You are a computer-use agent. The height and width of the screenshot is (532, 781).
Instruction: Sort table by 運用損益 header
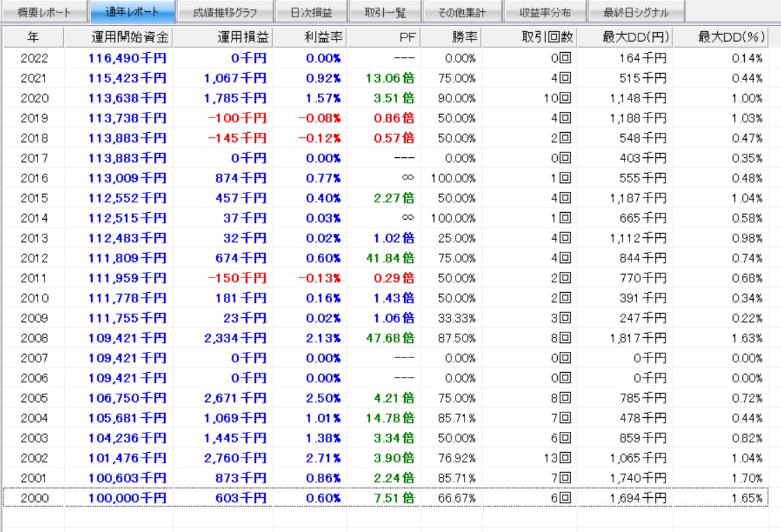click(223, 36)
